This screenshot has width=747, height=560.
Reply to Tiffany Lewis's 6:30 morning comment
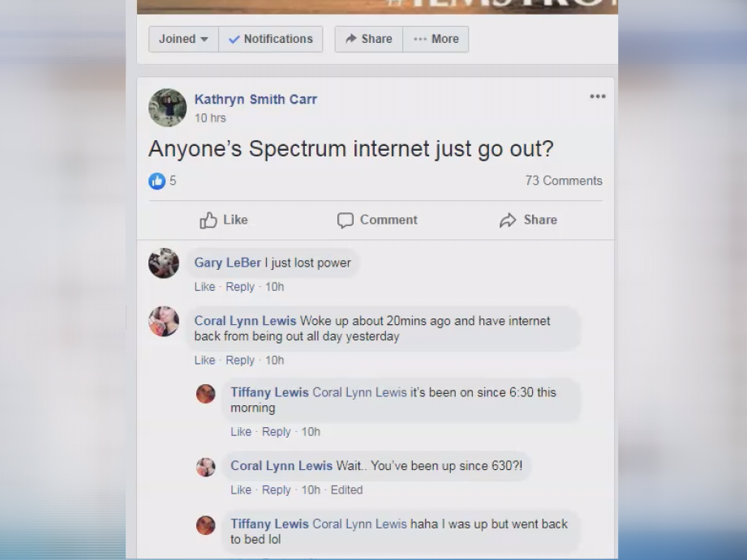coord(276,432)
